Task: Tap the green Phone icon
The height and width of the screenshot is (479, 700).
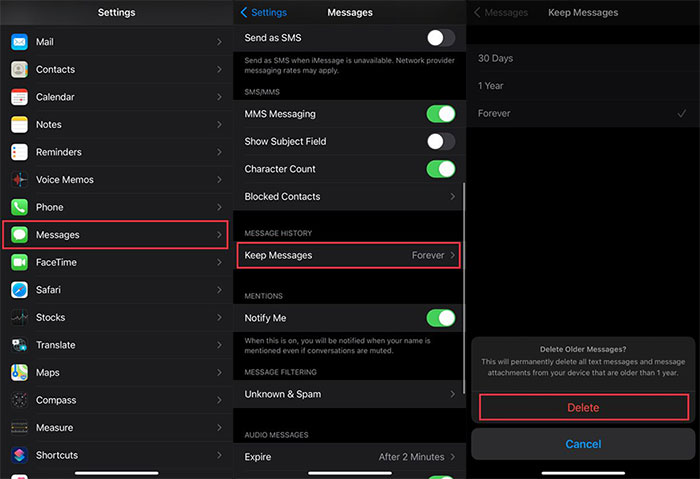Action: (x=19, y=207)
